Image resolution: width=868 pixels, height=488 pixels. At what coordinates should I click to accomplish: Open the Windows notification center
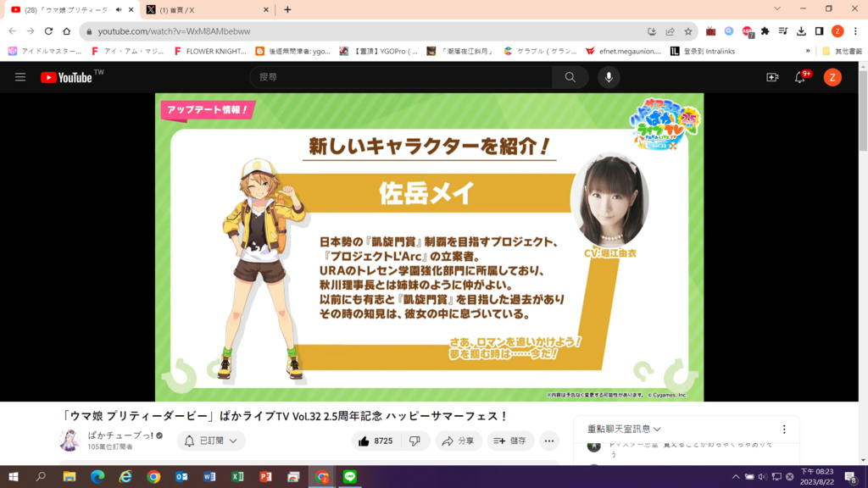851,476
